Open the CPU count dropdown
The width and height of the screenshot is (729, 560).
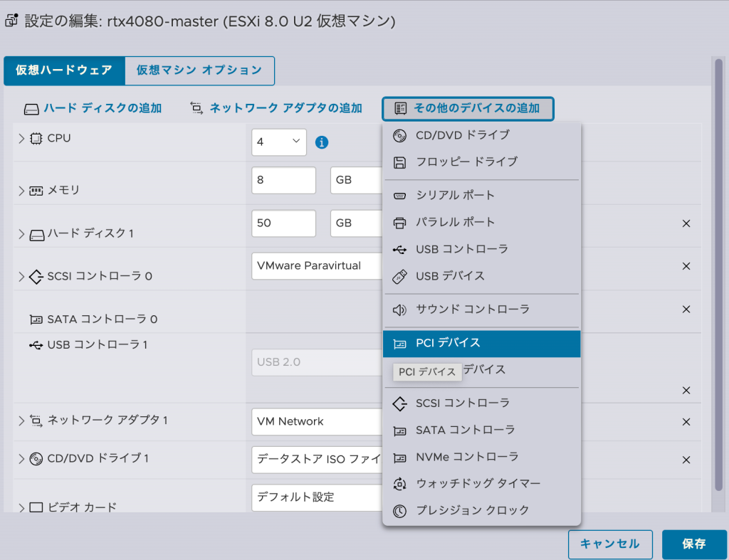[279, 142]
